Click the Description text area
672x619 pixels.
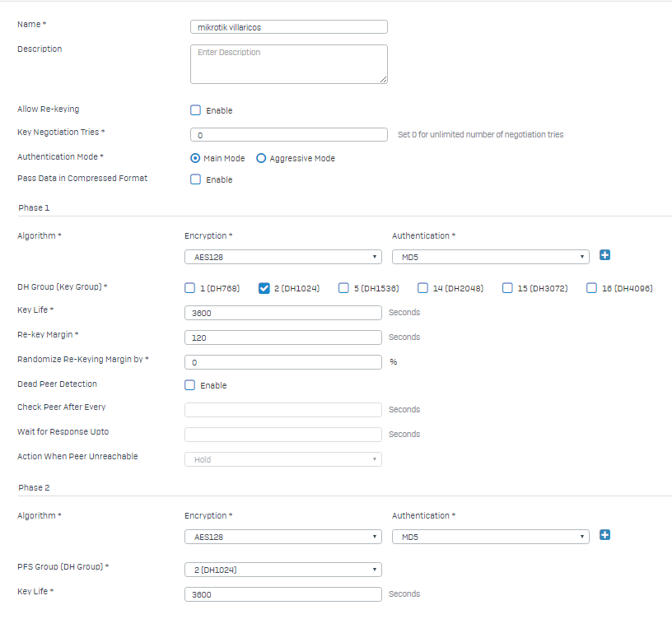click(289, 64)
